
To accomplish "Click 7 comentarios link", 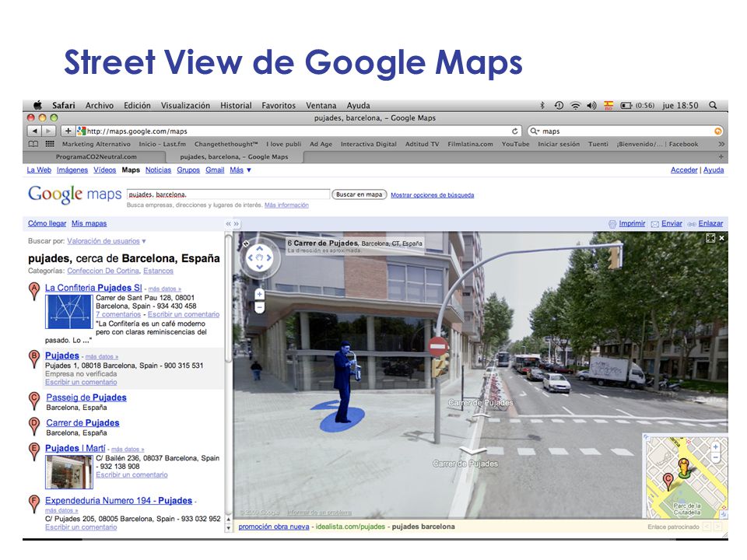I will tap(118, 314).
